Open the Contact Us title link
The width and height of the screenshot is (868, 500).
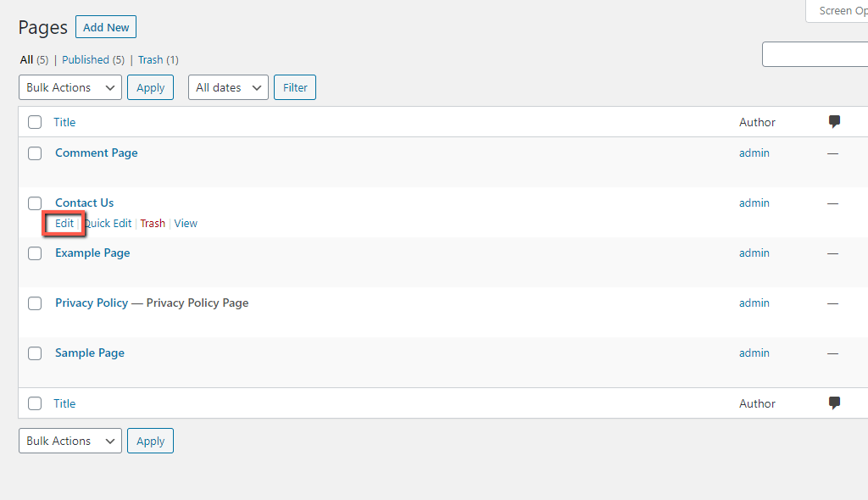84,203
